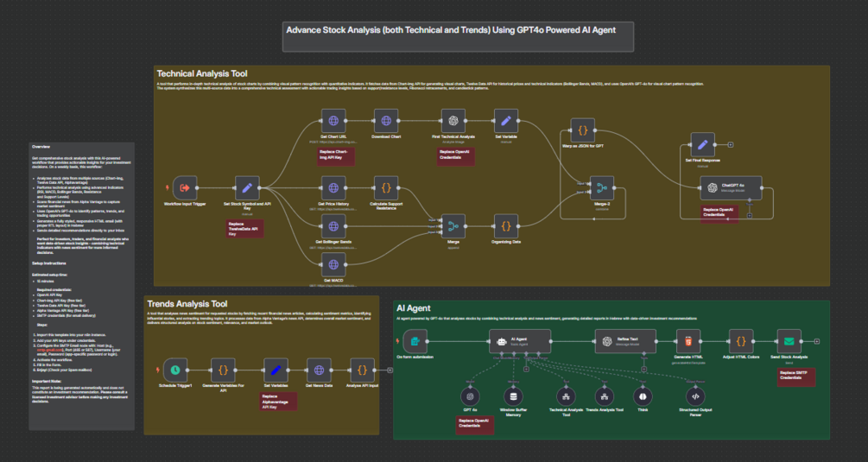Click the Trends Analysis Tool section heading

[187, 304]
